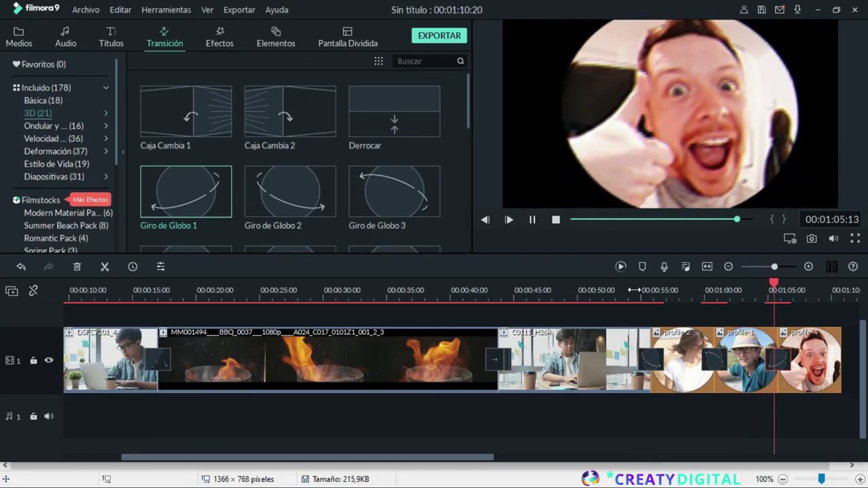The image size is (868, 488).
Task: Pause the preview playback
Action: click(x=532, y=220)
